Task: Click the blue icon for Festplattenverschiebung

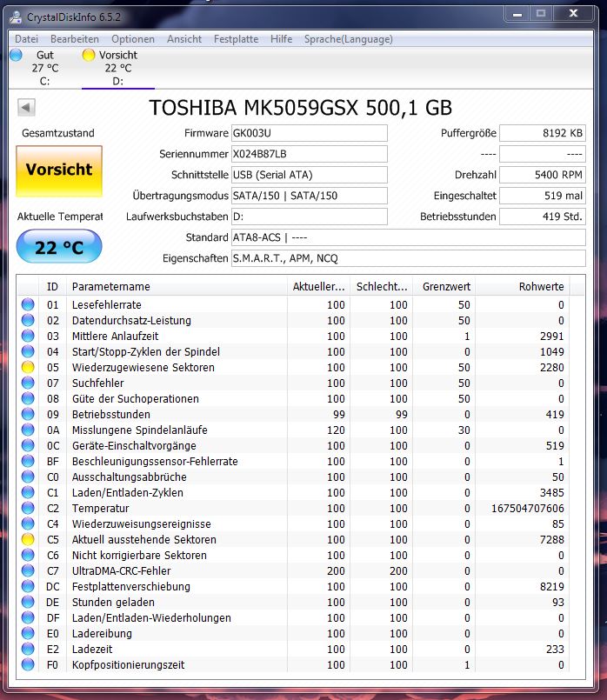Action: click(28, 586)
